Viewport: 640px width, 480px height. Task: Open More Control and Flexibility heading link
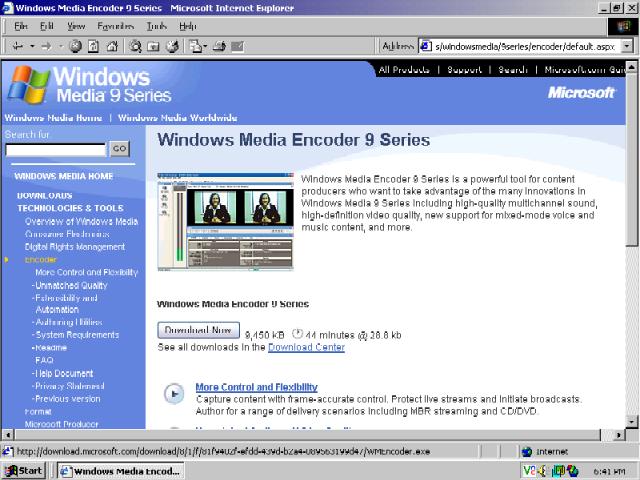[256, 387]
